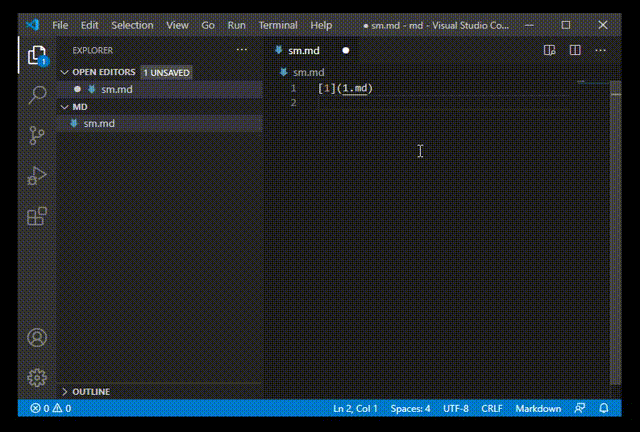Open the Go menu
This screenshot has width=640, height=432.
click(208, 25)
